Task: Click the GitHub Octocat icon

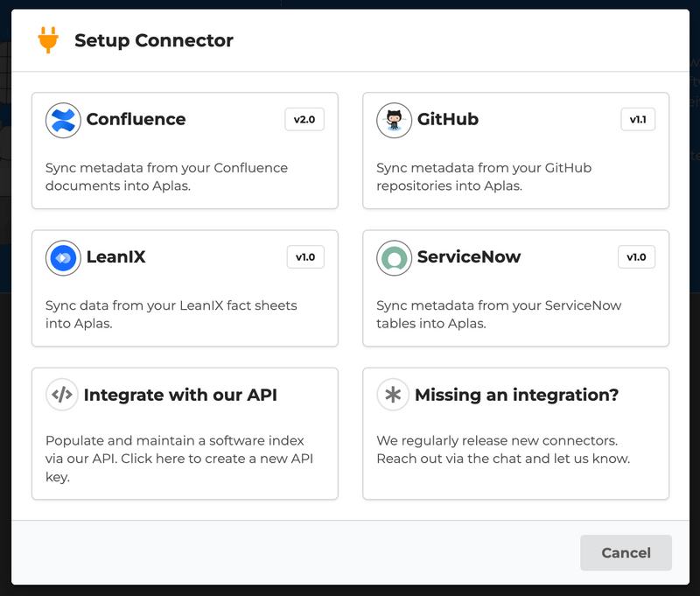Action: 394,121
